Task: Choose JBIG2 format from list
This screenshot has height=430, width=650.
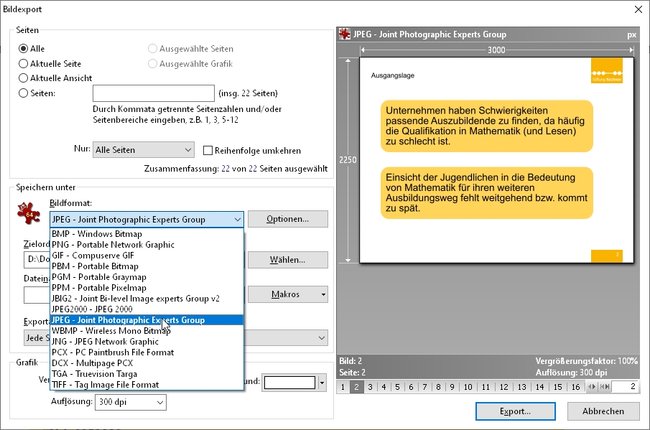Action: 146,299
